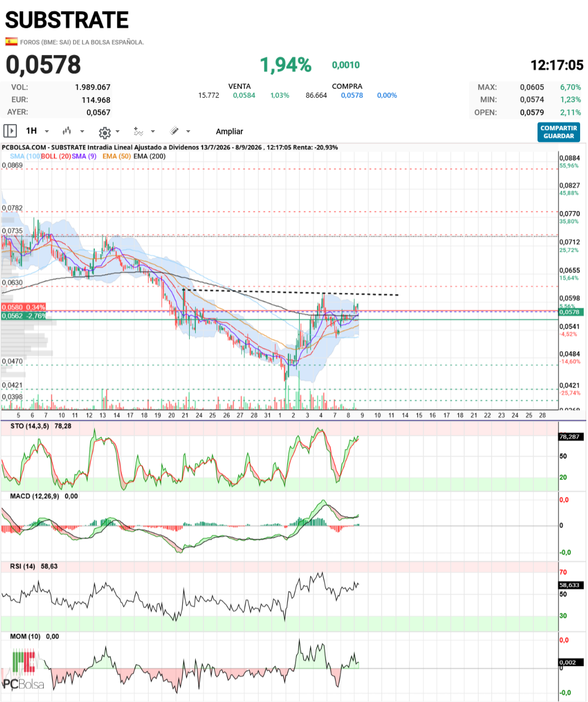Viewport: 588px width, 702px height.
Task: Click the COMPRA price 0,0578
Action: pos(352,95)
